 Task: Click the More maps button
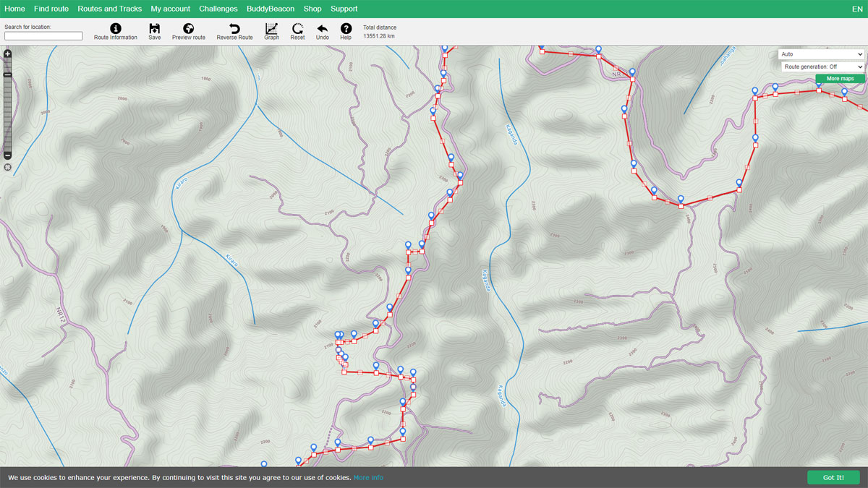[840, 79]
